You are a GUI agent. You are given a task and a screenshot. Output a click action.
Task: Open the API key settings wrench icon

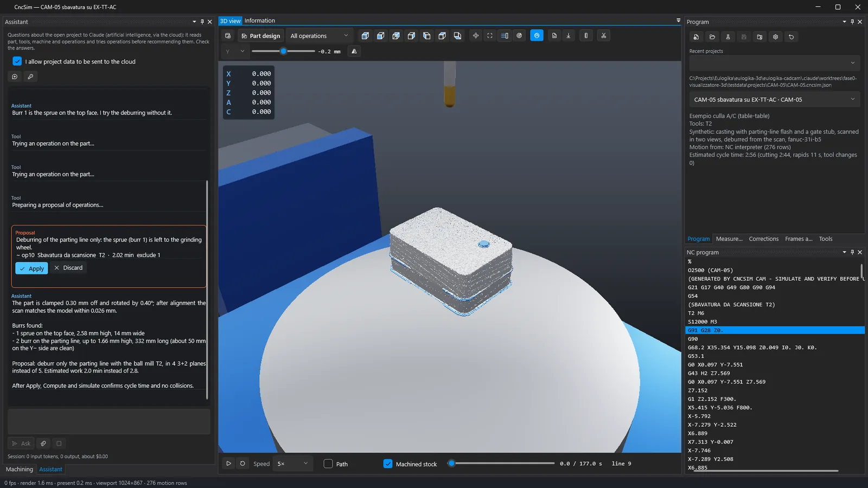tap(30, 76)
